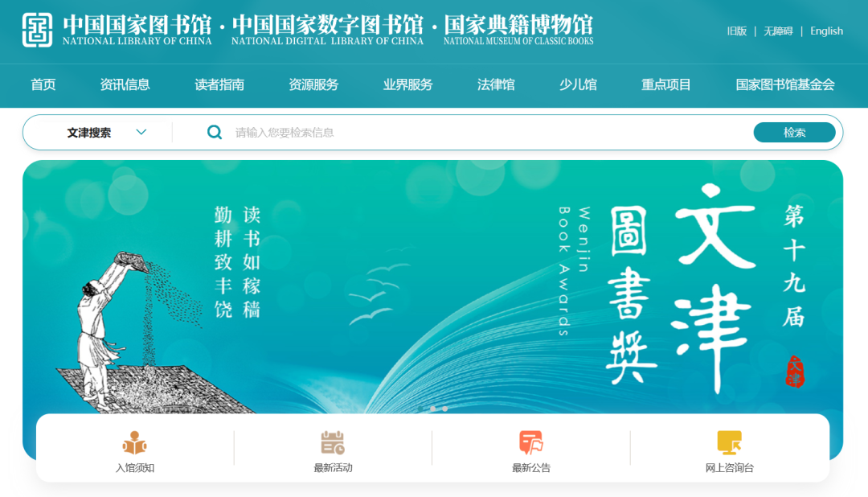Open the 资源服务 menu
The width and height of the screenshot is (868, 497).
tap(313, 84)
